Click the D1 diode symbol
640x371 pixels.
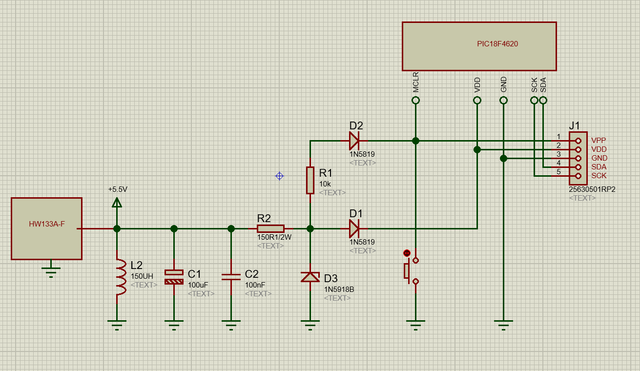pyautogui.click(x=354, y=229)
